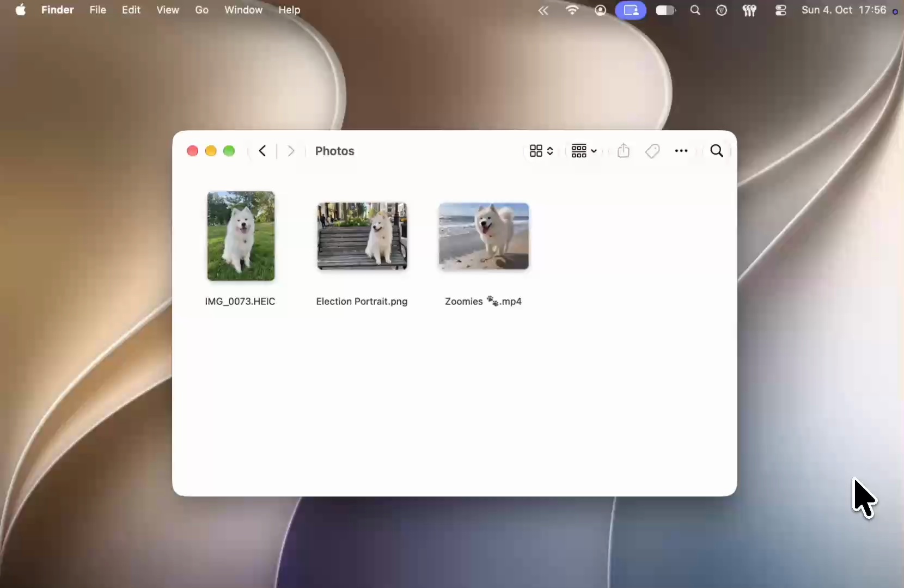
Task: Go forward in Finder window
Action: click(x=291, y=151)
